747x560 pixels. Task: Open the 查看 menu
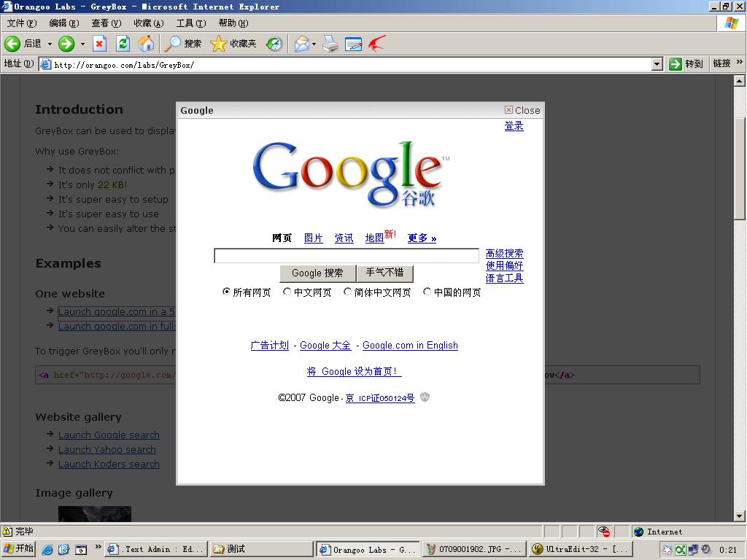coord(107,23)
